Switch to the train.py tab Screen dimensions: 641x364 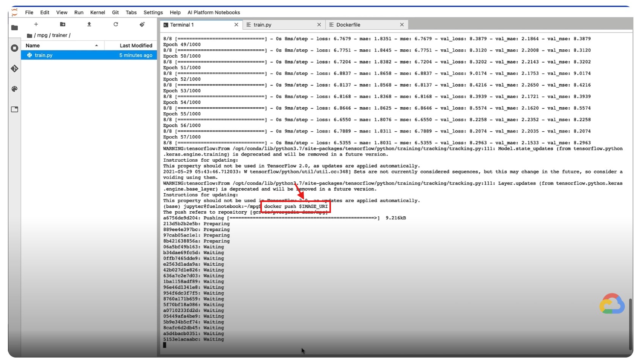[262, 25]
